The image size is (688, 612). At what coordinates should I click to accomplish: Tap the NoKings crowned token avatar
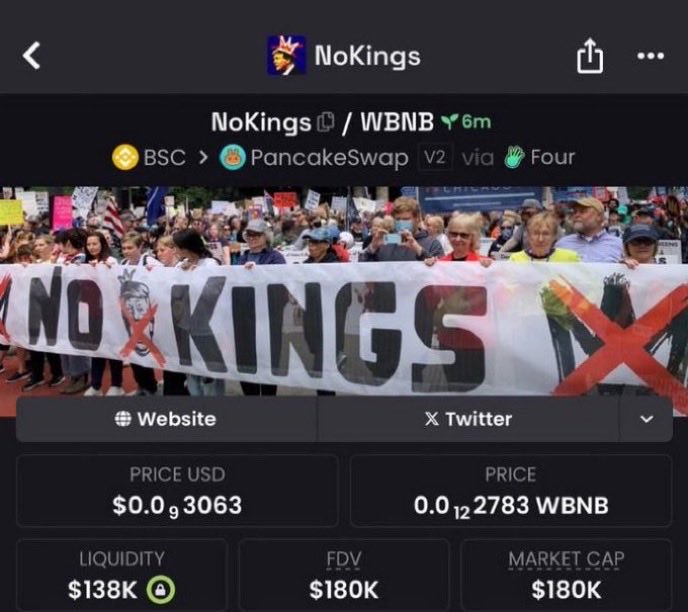[287, 56]
